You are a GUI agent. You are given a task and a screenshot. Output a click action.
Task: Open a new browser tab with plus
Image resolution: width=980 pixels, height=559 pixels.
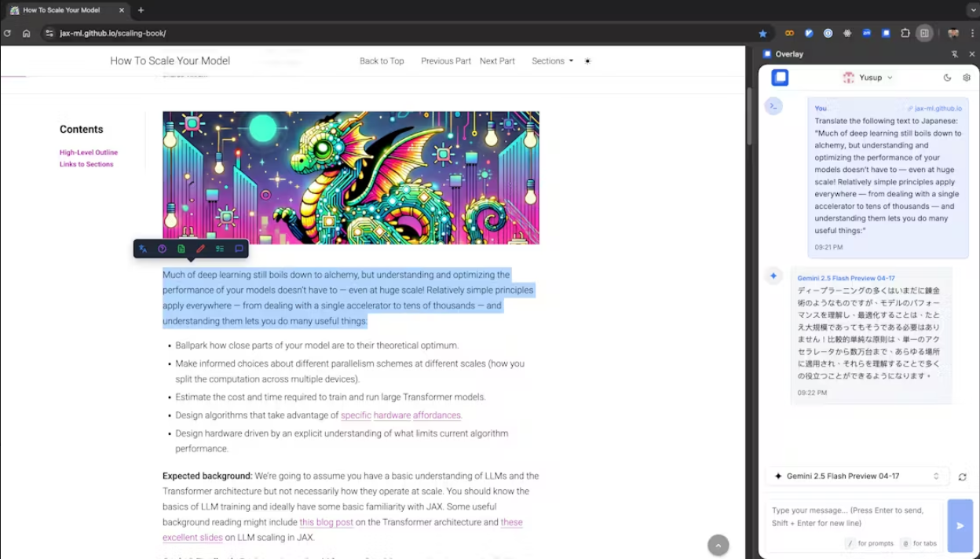141,10
